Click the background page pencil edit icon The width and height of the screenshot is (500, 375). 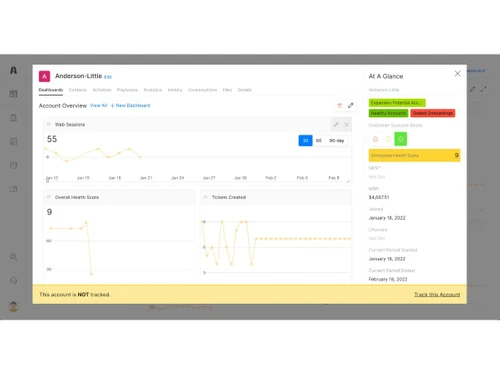click(x=473, y=89)
